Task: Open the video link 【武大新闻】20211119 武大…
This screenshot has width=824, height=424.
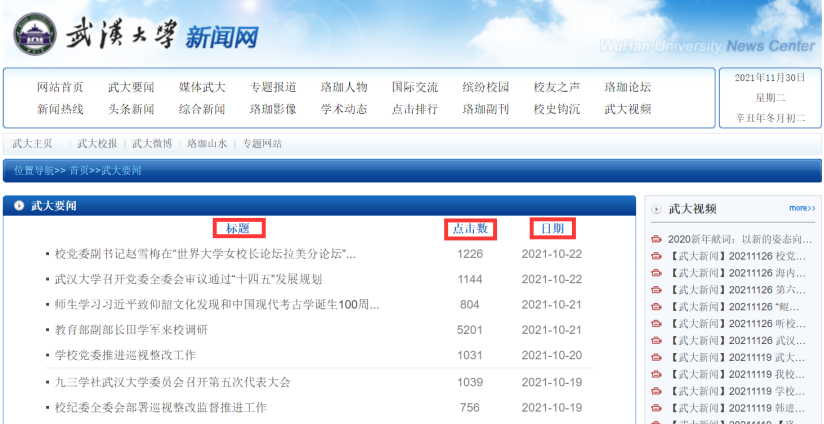Action: [737, 357]
